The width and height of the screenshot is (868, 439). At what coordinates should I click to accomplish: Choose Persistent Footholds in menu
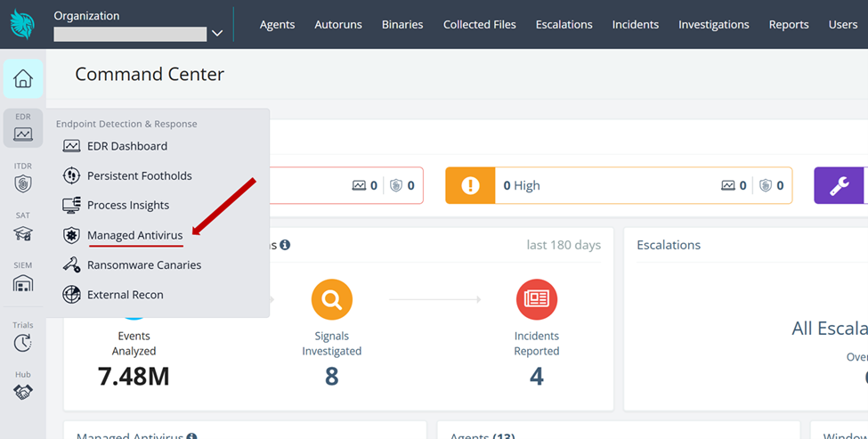[139, 175]
